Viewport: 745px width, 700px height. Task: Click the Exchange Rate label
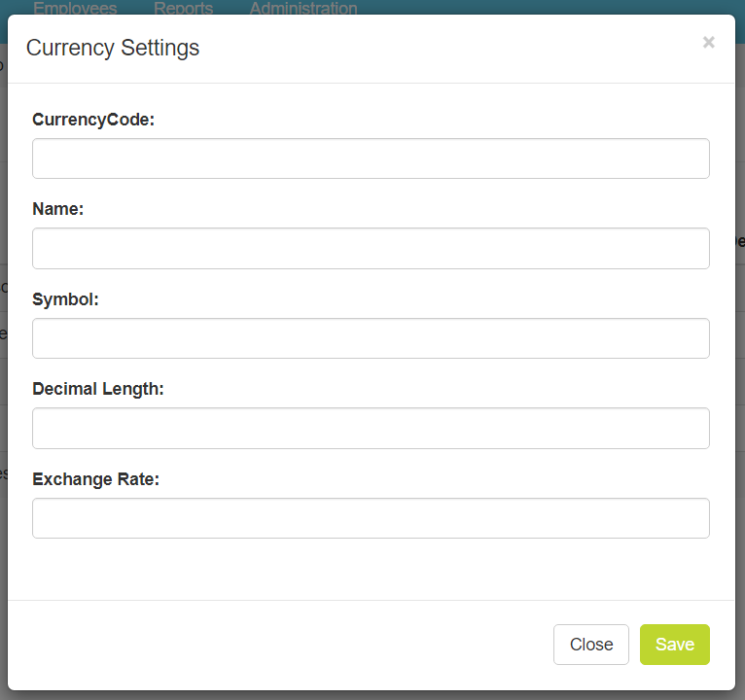95,479
